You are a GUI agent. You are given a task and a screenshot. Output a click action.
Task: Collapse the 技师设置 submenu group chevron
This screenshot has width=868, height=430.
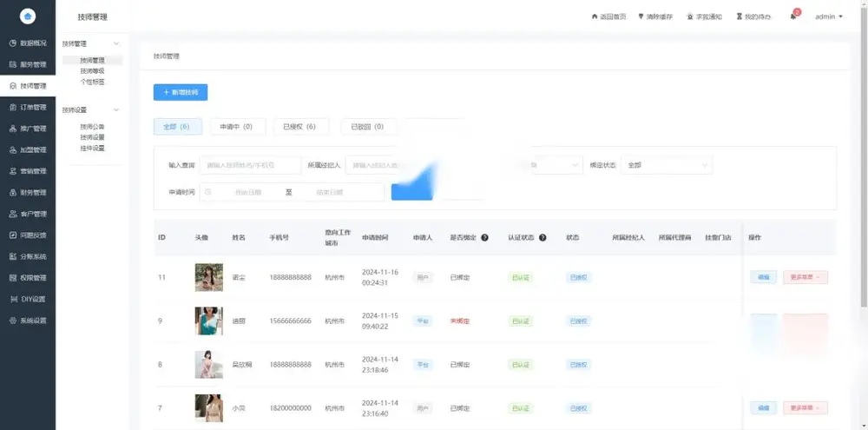116,109
